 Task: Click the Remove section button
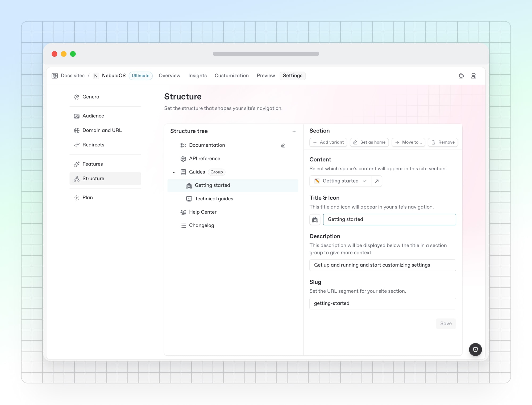tap(443, 142)
